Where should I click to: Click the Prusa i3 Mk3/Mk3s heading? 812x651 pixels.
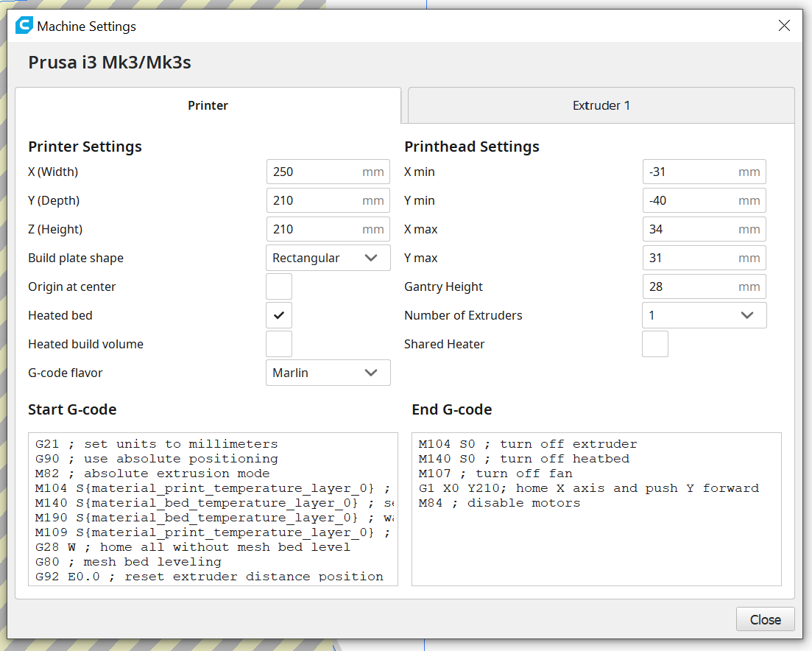click(x=109, y=62)
